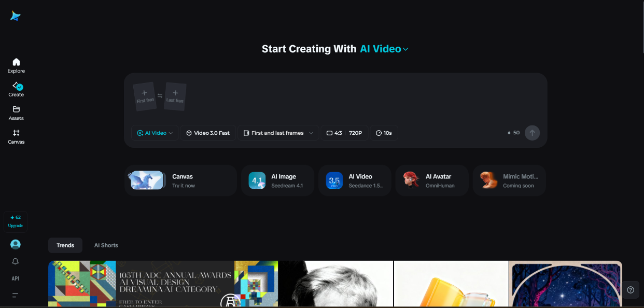The image size is (644, 308).
Task: Open the notifications bell
Action: click(16, 261)
